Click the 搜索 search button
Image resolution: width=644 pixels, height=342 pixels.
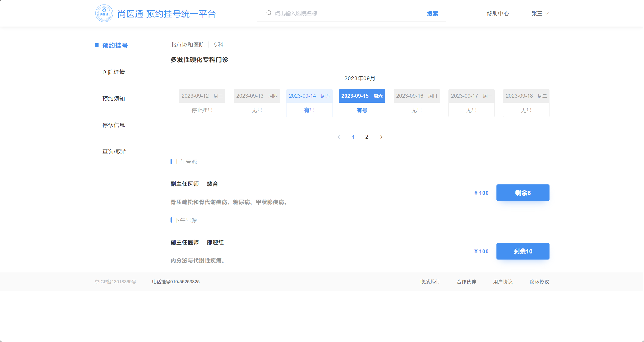tap(433, 14)
